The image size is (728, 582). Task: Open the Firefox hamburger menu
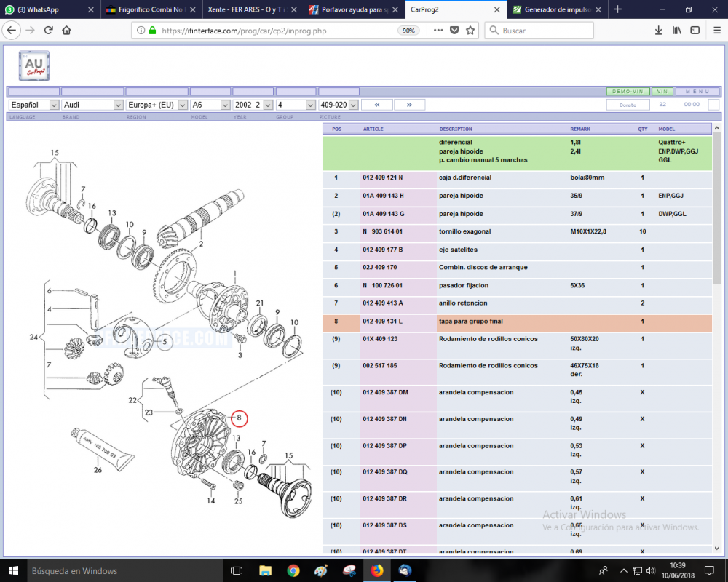pyautogui.click(x=717, y=31)
